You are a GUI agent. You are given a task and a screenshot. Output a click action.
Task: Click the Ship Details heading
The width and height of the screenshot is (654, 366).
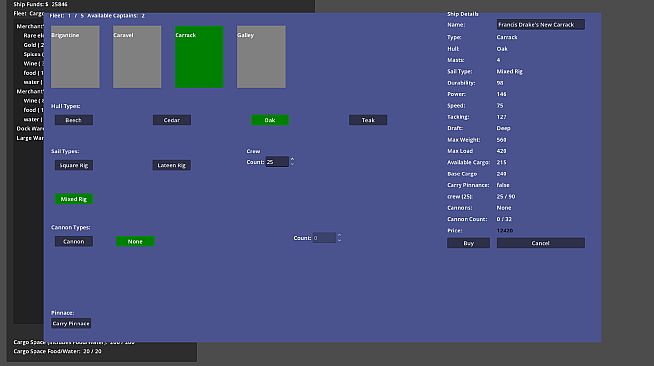[x=463, y=14]
